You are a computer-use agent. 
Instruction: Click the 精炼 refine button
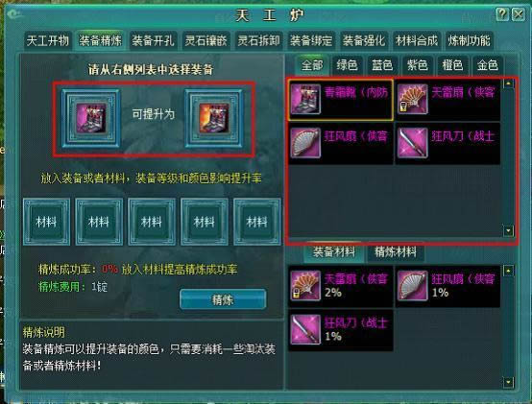[x=223, y=299]
